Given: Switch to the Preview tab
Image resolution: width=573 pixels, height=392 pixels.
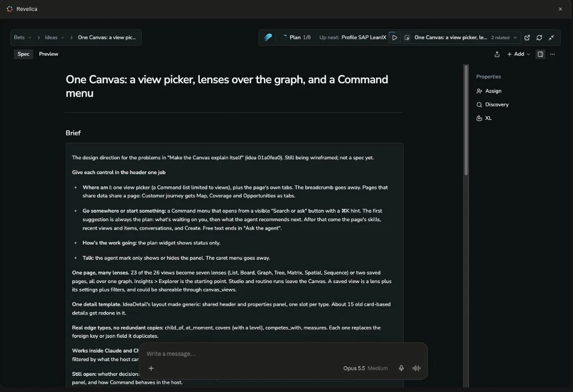Looking at the screenshot, I should (49, 54).
